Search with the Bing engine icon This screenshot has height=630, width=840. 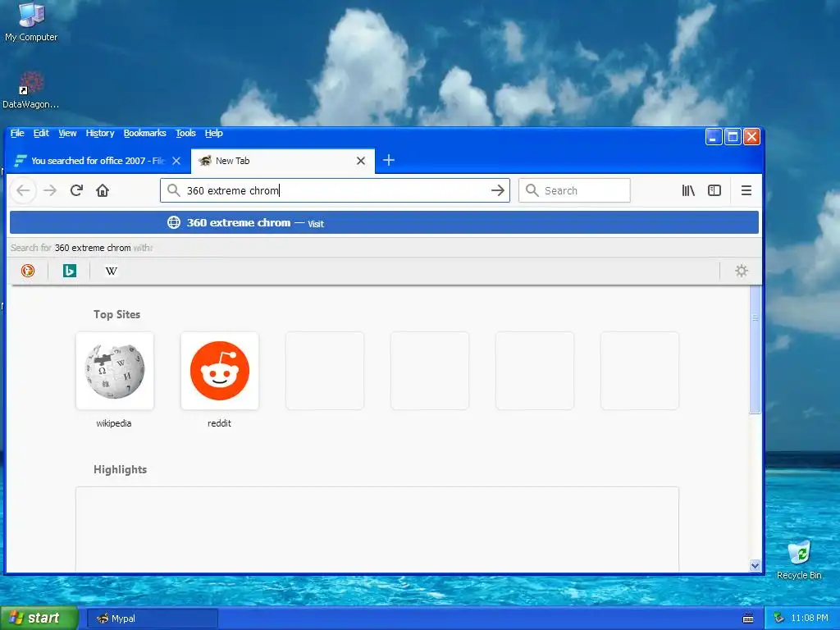click(x=70, y=271)
